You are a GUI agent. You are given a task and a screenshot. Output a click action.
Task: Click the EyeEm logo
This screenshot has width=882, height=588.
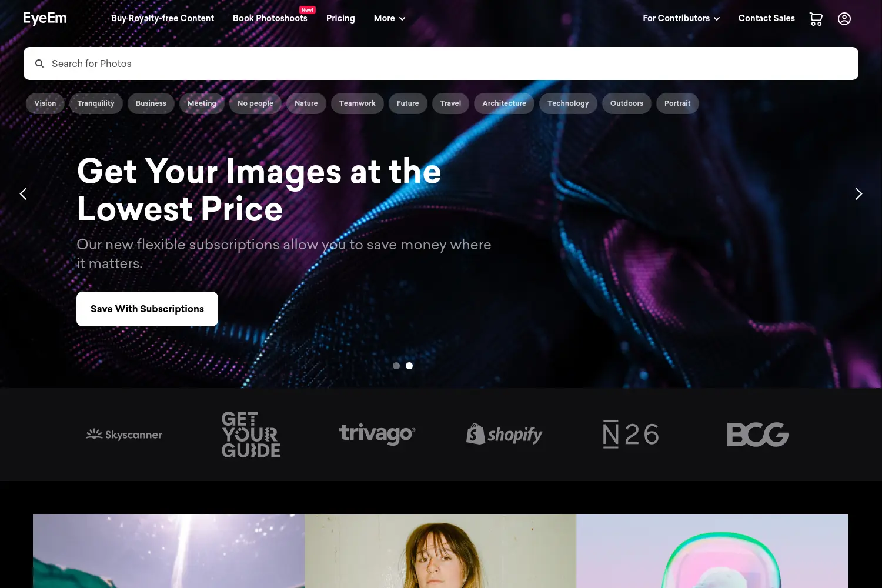pyautogui.click(x=45, y=18)
